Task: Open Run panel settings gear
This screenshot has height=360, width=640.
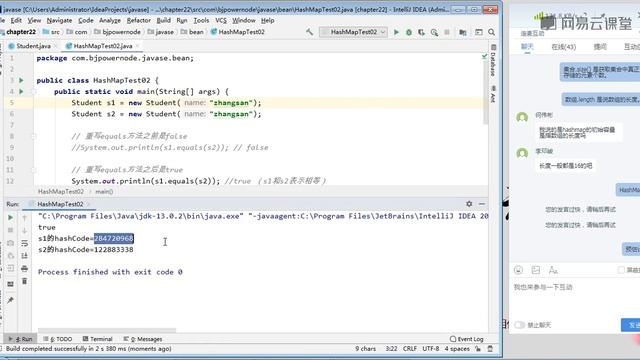Action: (469, 204)
